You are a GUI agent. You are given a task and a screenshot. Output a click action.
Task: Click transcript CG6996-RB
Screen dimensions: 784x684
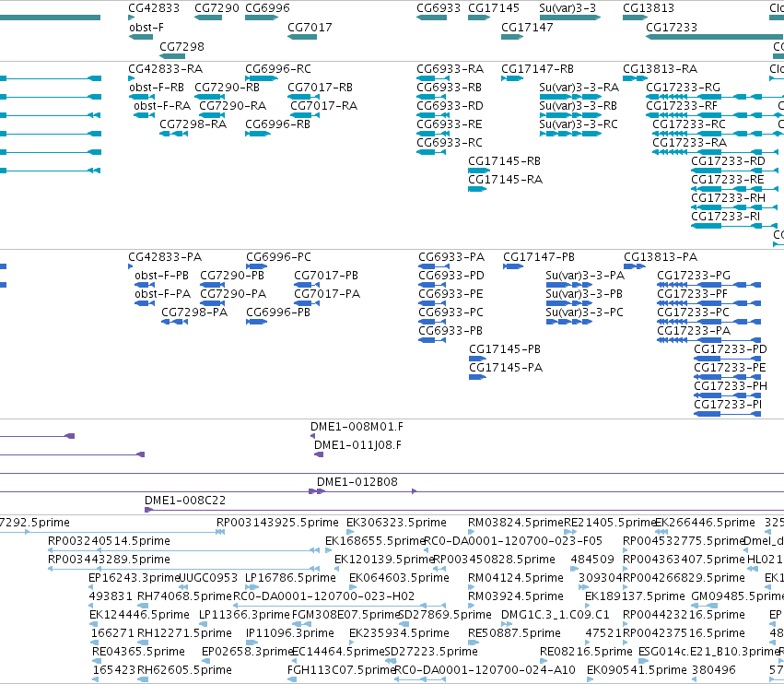277,124
